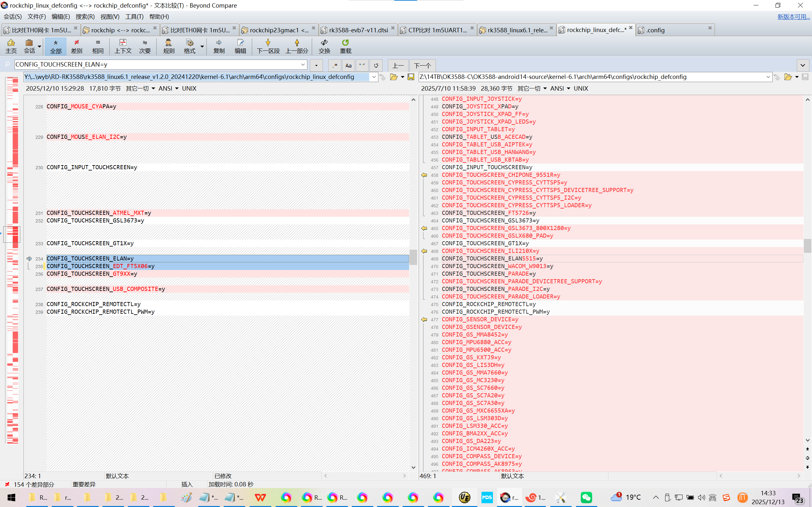This screenshot has width=812, height=507.
Task: Open right file via folder icon
Action: 788,77
